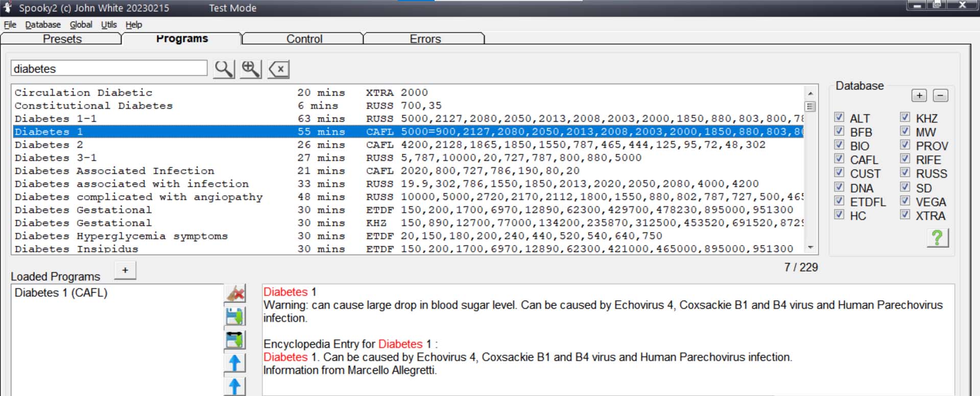Click the floppy icon with black double arrow

click(235, 340)
